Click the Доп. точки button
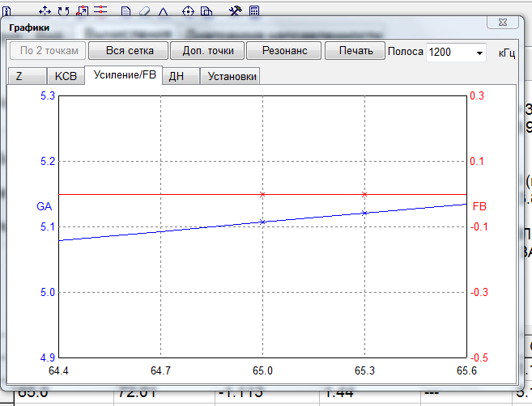This screenshot has width=532, height=406. pos(207,50)
